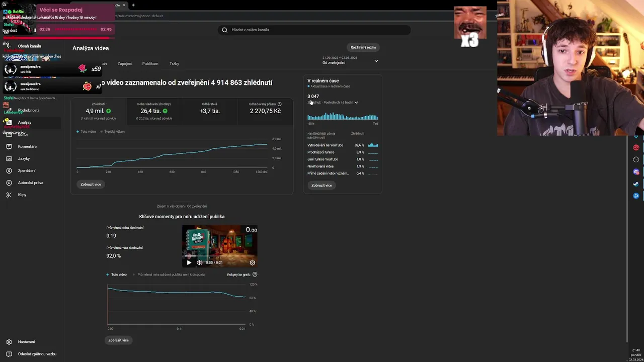Screen dimensions: 644x362
Task: Open the Zpeněžení dollar icon
Action: (9, 170)
